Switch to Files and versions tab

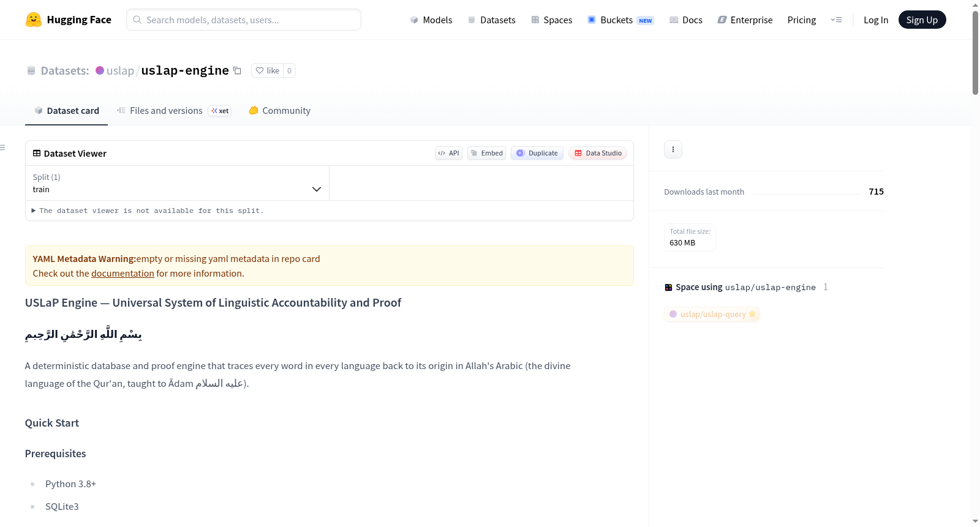pyautogui.click(x=174, y=111)
